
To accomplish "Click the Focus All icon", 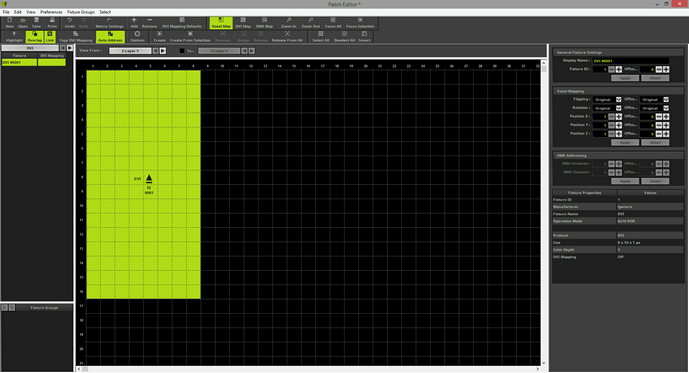I will (333, 23).
